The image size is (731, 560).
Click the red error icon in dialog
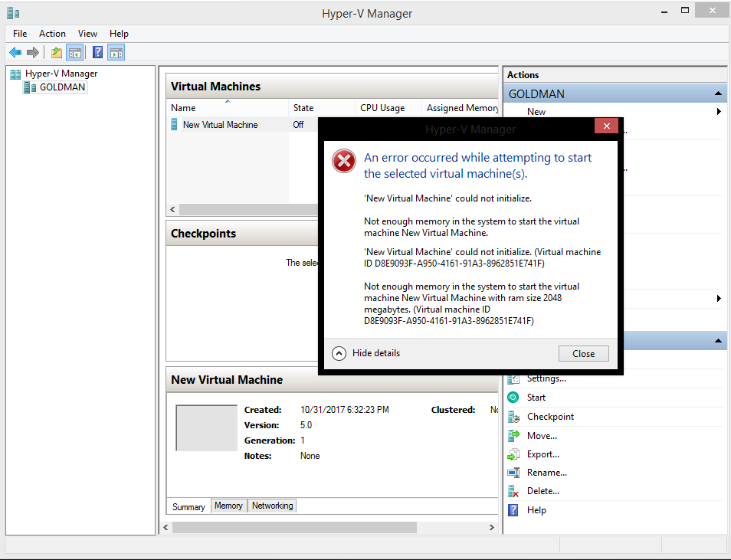tap(344, 162)
